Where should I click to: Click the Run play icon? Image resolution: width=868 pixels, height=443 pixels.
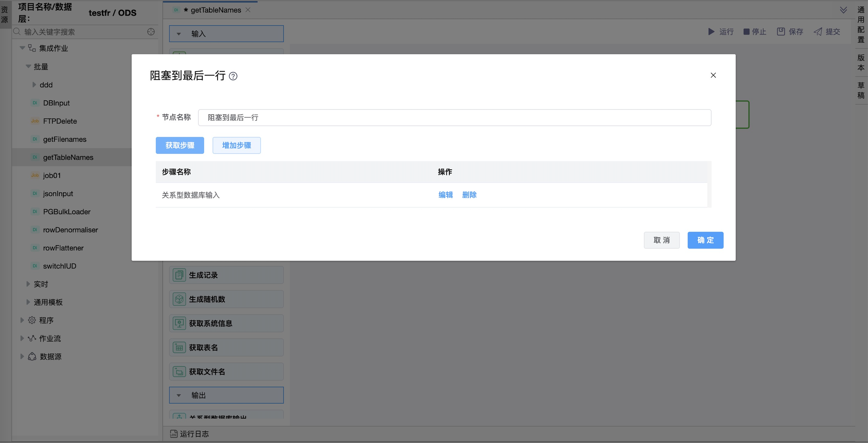coord(711,32)
